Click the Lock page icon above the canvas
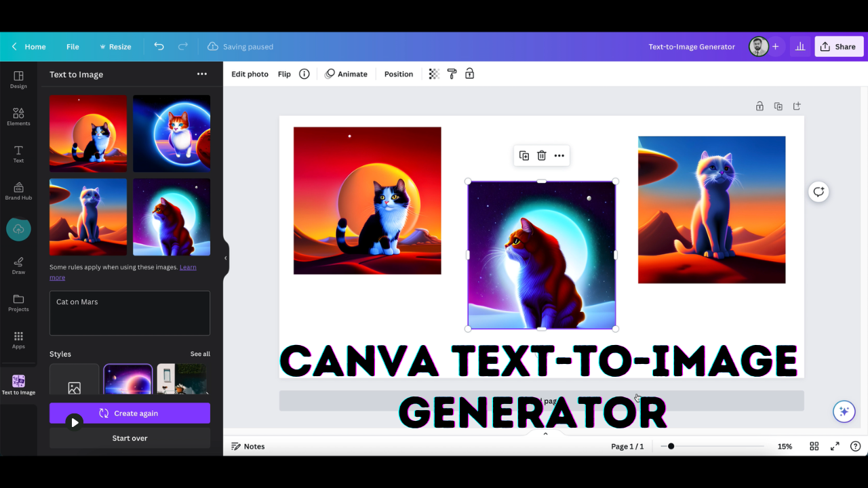The width and height of the screenshot is (868, 488). (759, 106)
